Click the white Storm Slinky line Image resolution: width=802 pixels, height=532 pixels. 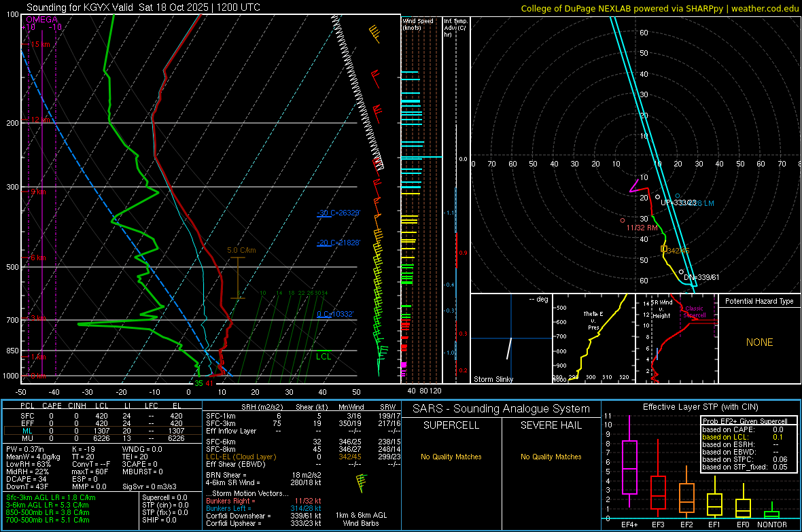tap(509, 349)
